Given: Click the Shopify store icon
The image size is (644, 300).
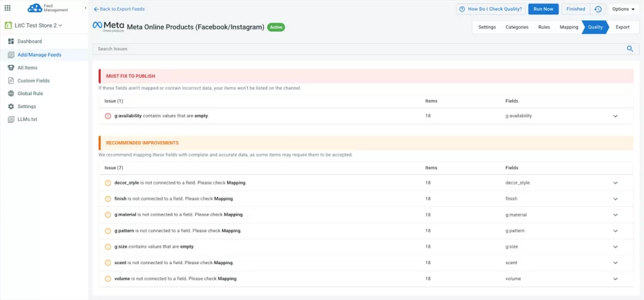Looking at the screenshot, I should [x=8, y=26].
